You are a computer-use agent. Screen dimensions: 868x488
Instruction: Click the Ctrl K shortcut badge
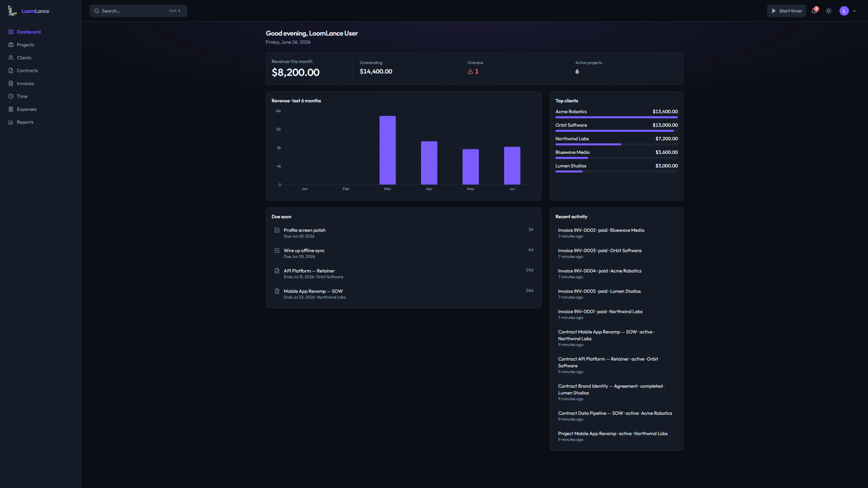coord(175,11)
